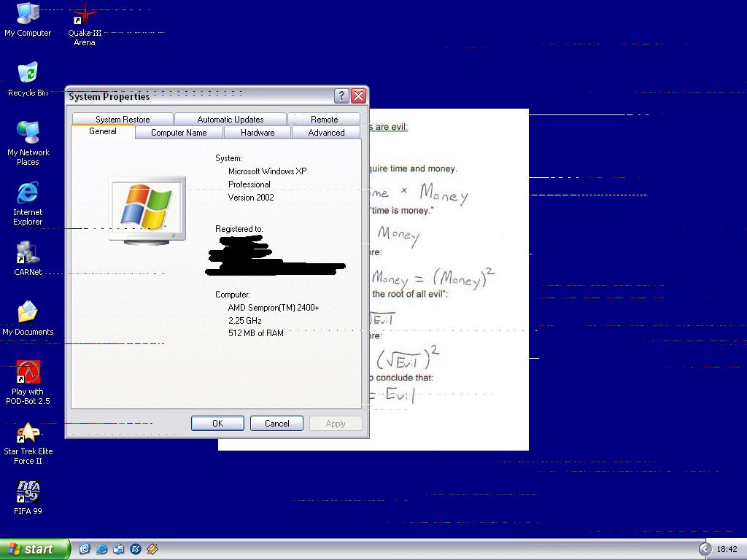This screenshot has width=747, height=560.
Task: Click the round blue BS quick launch icon
Action: [135, 549]
